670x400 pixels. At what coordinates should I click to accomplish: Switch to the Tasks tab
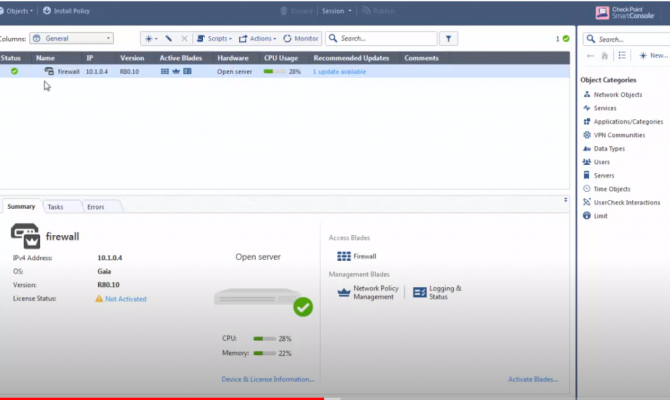click(x=56, y=207)
